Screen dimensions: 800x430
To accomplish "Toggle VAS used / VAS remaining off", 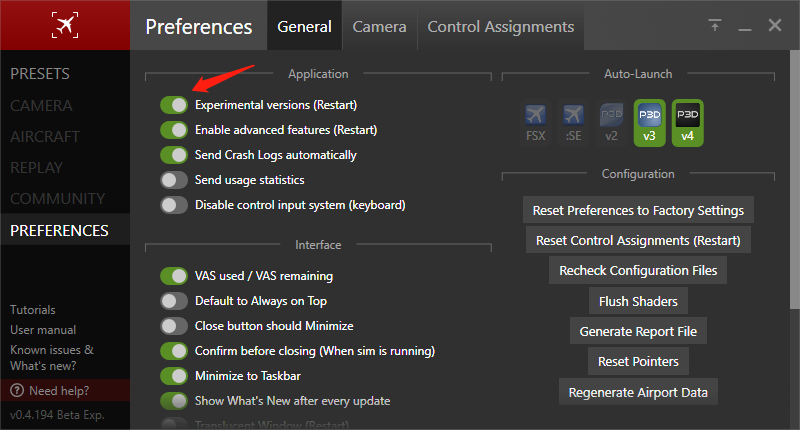I will [174, 276].
